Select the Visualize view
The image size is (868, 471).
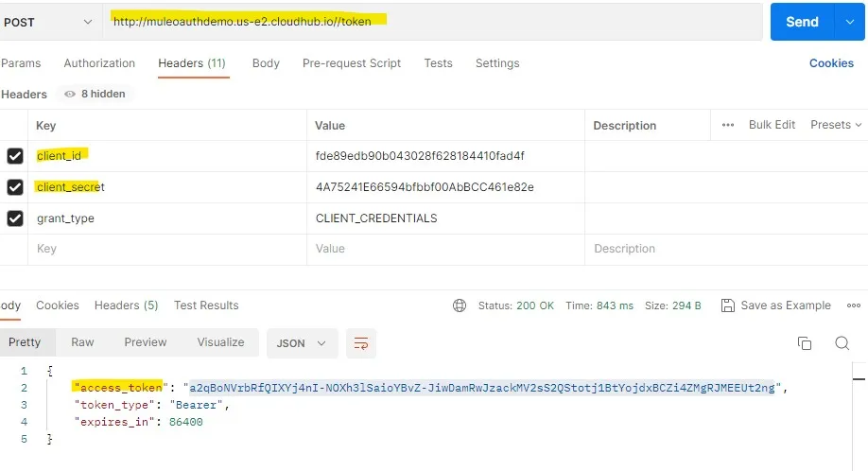(x=220, y=342)
